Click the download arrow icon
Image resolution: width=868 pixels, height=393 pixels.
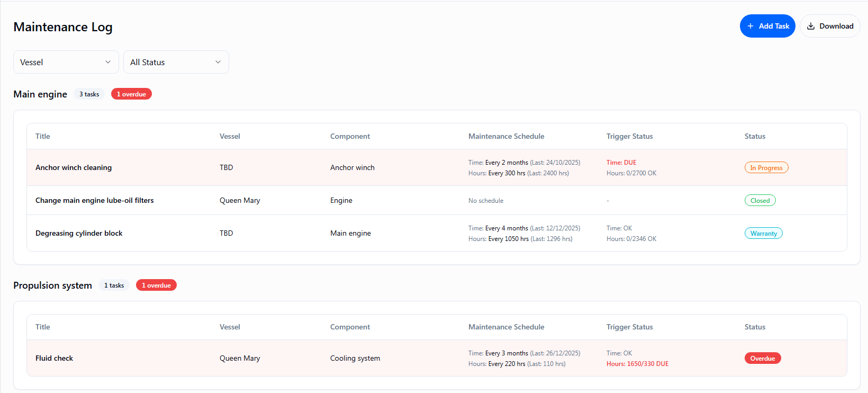coord(811,26)
